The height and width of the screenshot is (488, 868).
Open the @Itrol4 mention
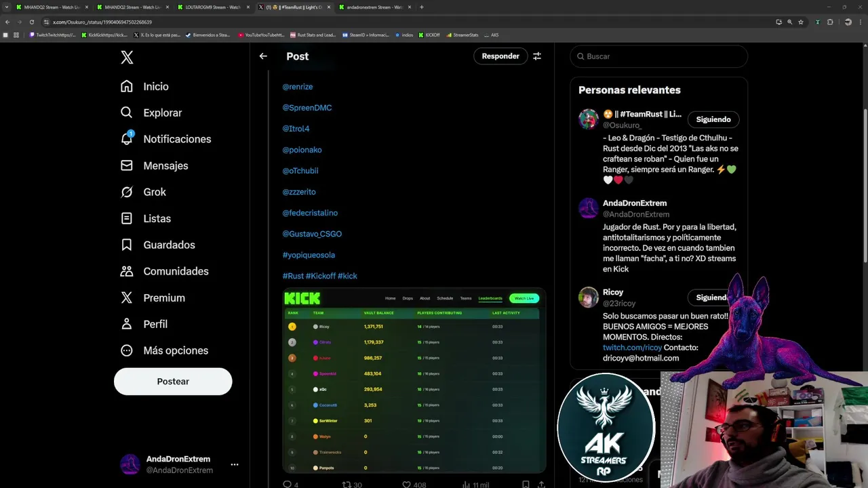coord(296,129)
